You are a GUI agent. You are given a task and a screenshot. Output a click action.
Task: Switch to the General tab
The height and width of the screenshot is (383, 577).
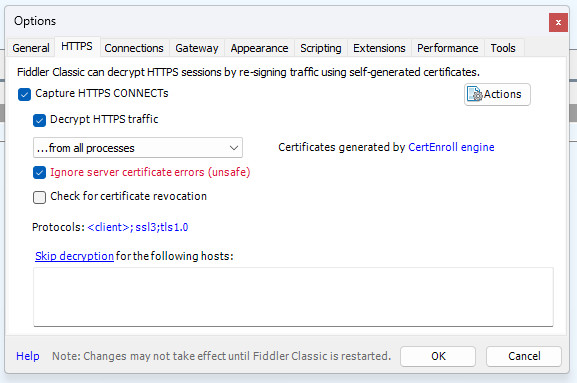pos(31,48)
